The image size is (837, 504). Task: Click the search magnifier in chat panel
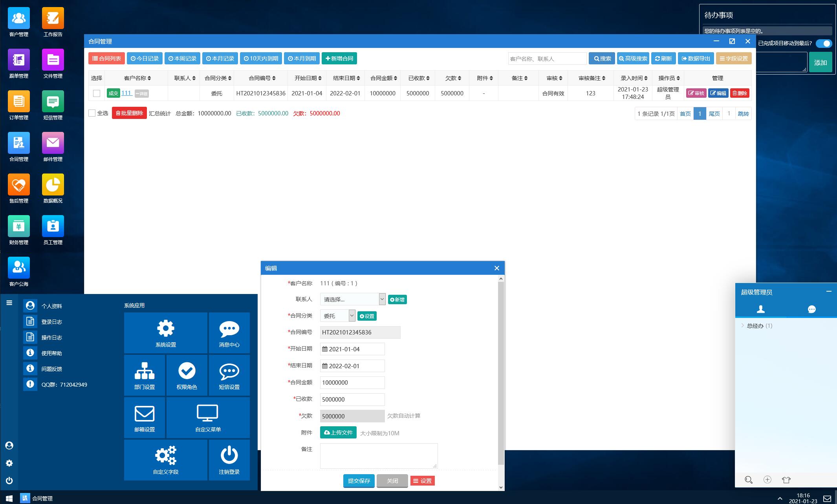coord(749,480)
